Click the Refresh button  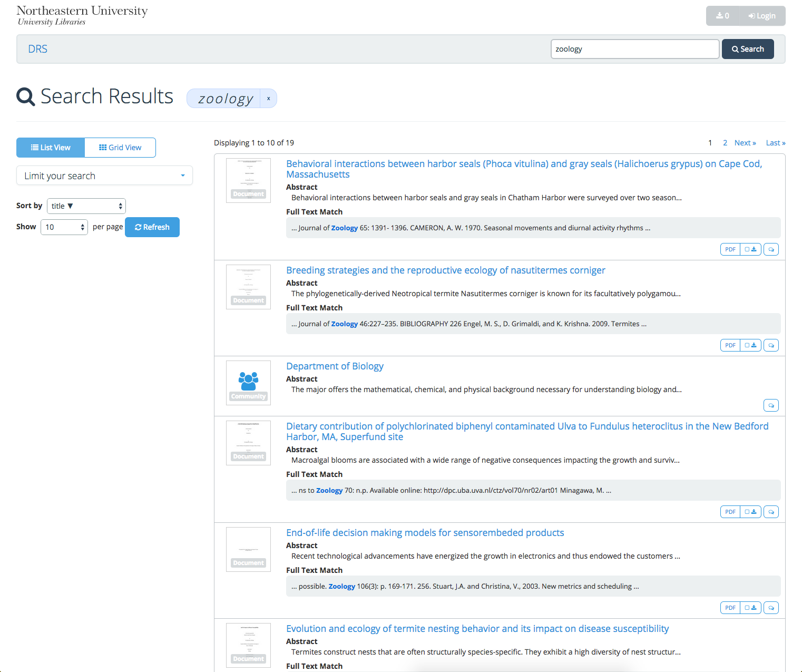click(152, 227)
